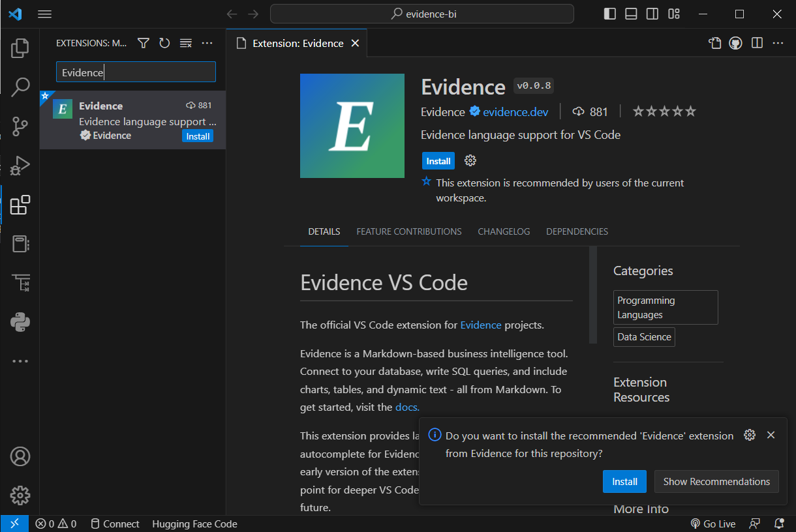
Task: Install extension from the notification popup
Action: pyautogui.click(x=624, y=481)
